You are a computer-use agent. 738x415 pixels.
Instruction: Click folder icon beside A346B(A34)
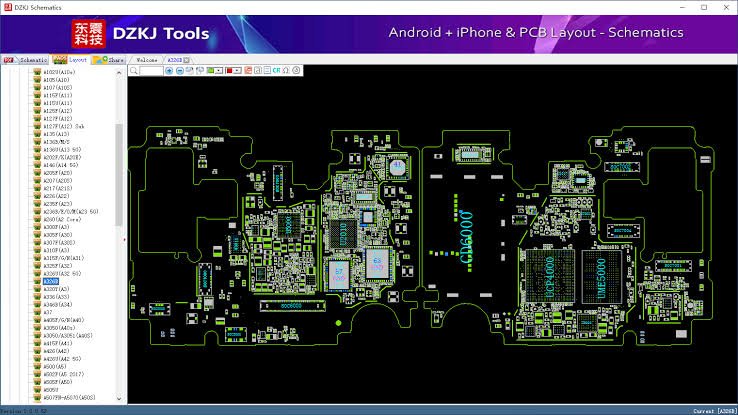[x=37, y=304]
